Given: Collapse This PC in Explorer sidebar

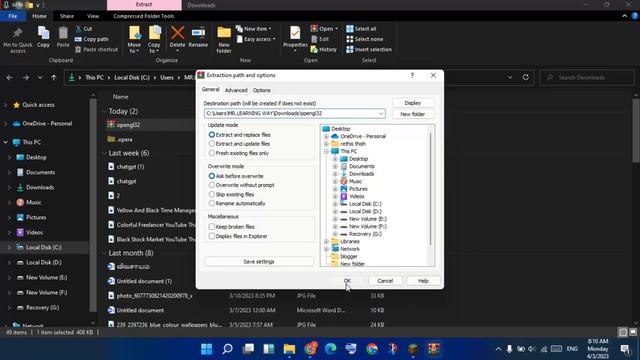Looking at the screenshot, I should [6, 142].
